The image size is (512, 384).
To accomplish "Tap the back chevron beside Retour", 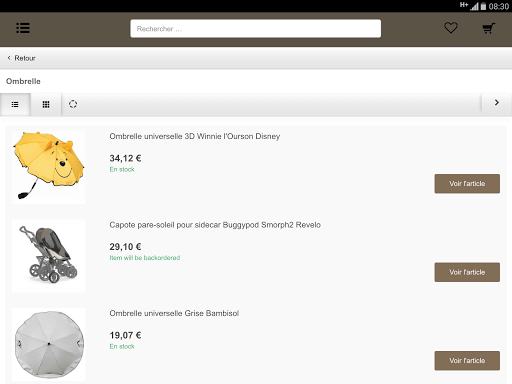I will 9,58.
